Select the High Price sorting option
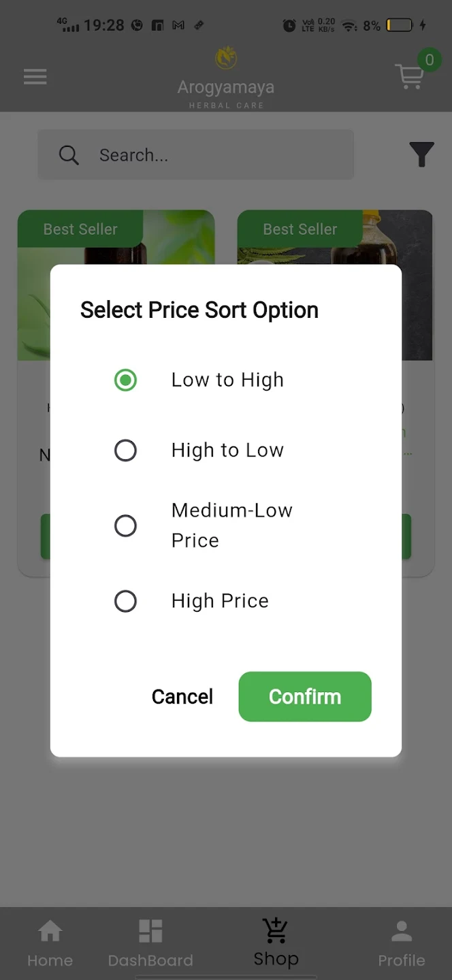452x980 pixels. [125, 601]
